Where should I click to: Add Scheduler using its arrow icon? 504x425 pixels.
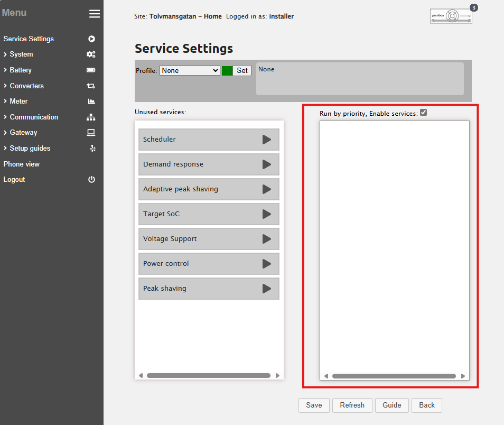pyautogui.click(x=266, y=140)
